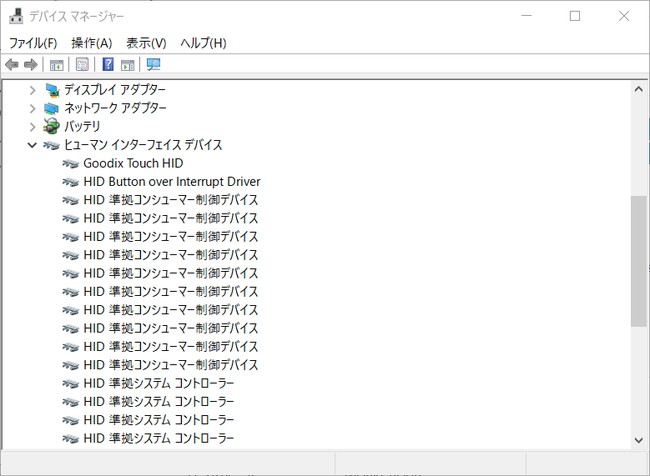Image resolution: width=650 pixels, height=476 pixels.
Task: Open the 表示(V) menu
Action: point(146,43)
